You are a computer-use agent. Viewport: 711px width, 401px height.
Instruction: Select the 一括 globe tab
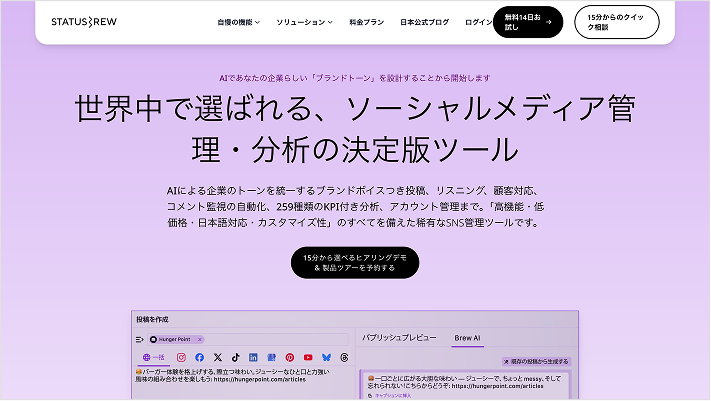point(154,357)
